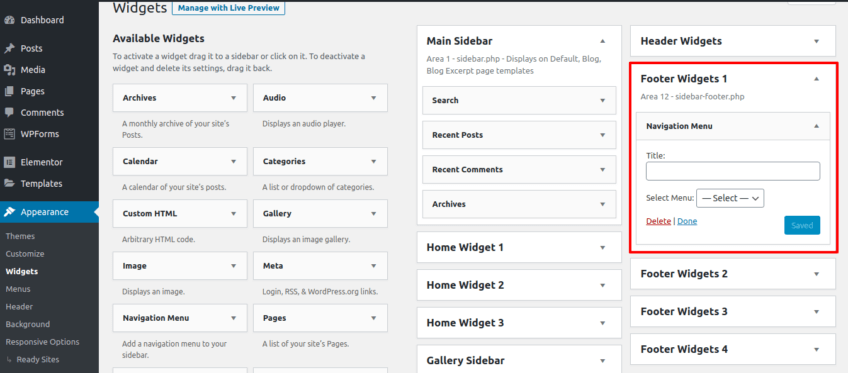Click the Posts pushpin icon
Screen dimensions: 848x373
(x=9, y=49)
